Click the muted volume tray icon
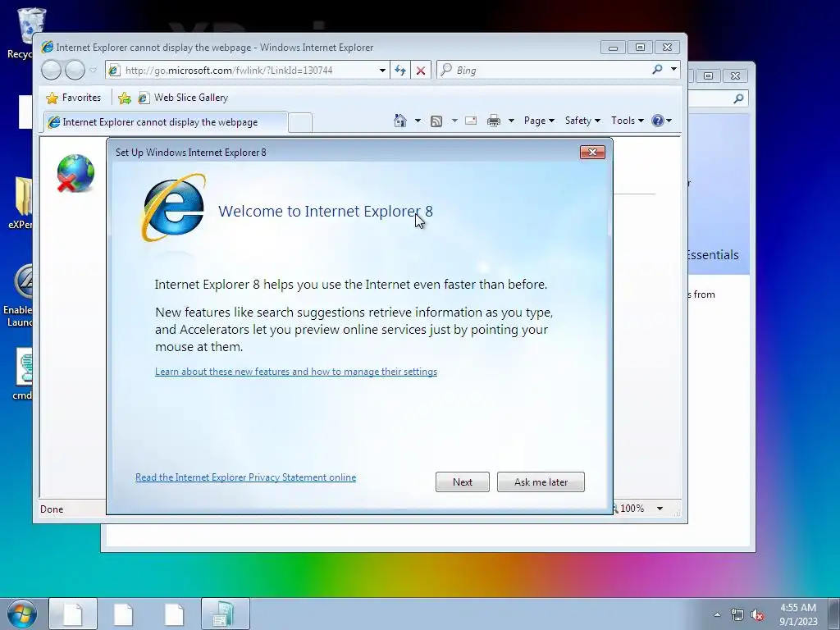The width and height of the screenshot is (840, 630). tap(757, 615)
